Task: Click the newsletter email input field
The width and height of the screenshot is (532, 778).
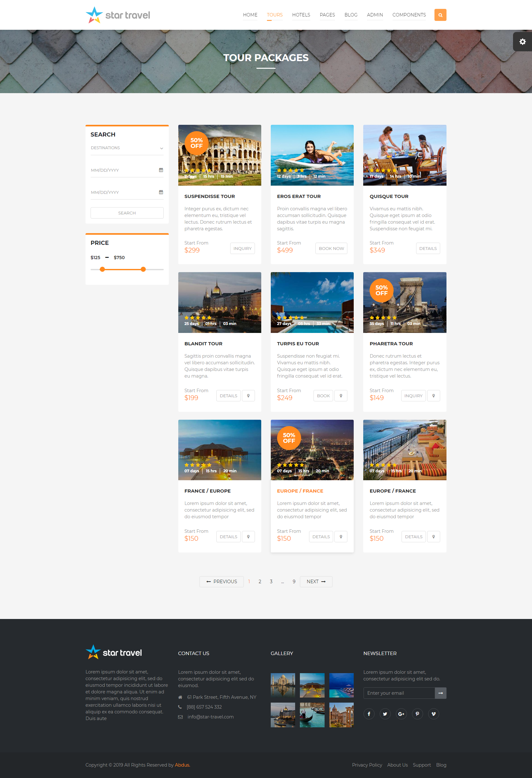Action: click(x=399, y=693)
